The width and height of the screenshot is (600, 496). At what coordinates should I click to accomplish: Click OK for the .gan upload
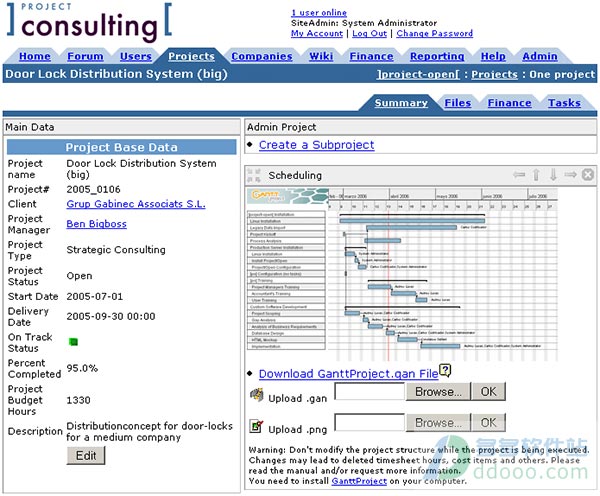[489, 392]
